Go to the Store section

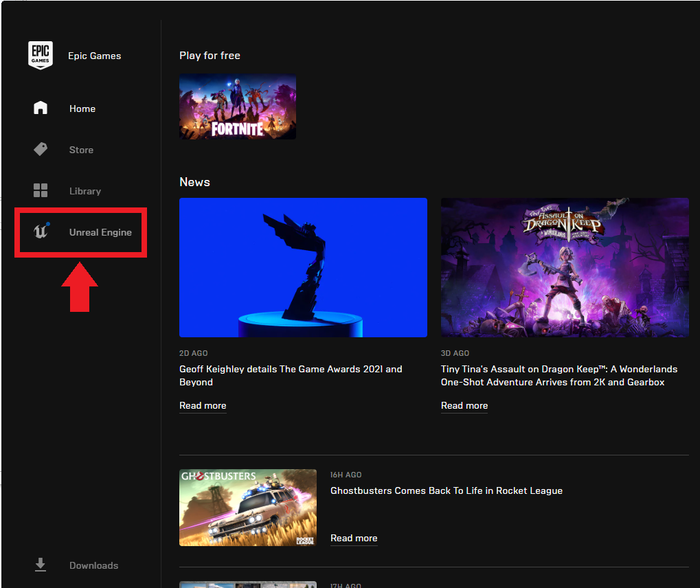pyautogui.click(x=81, y=150)
